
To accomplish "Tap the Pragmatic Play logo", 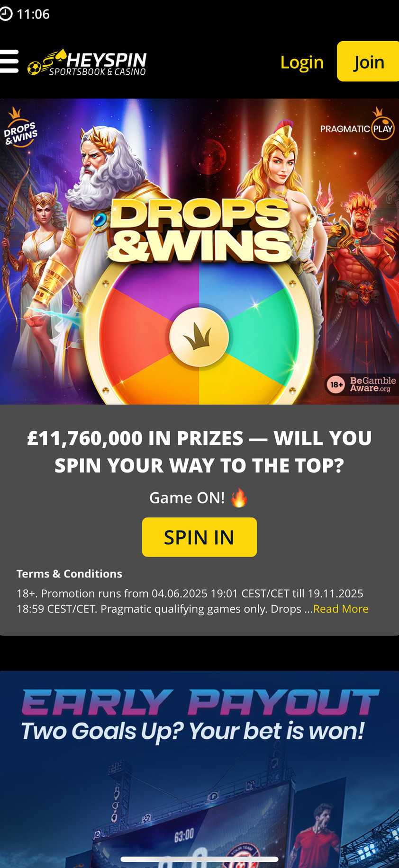I will [357, 125].
